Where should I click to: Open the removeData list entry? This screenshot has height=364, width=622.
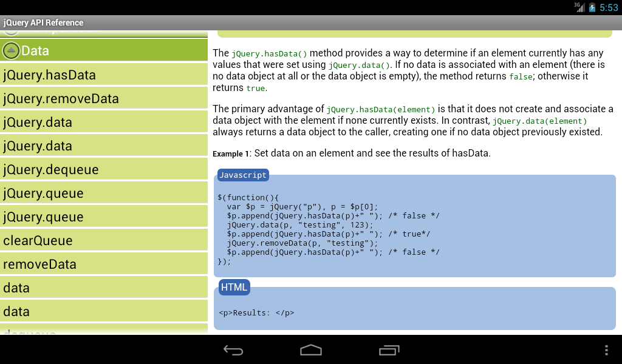tap(103, 264)
